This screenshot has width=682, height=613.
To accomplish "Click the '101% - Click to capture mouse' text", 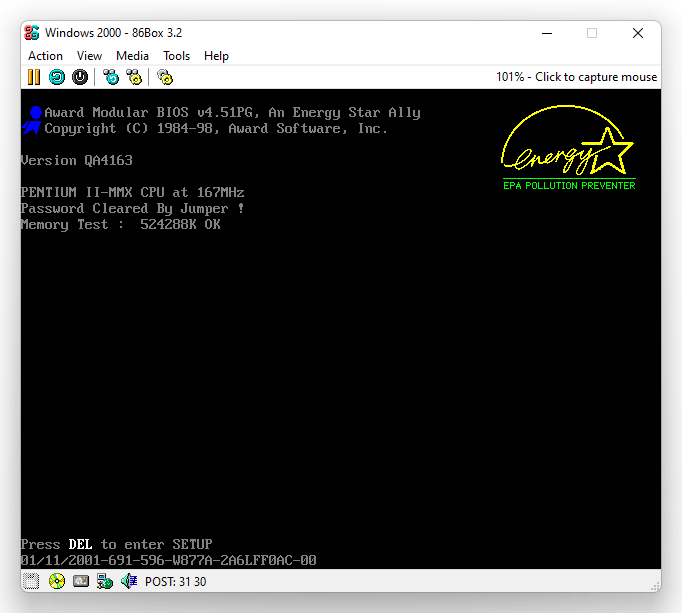I will 576,77.
